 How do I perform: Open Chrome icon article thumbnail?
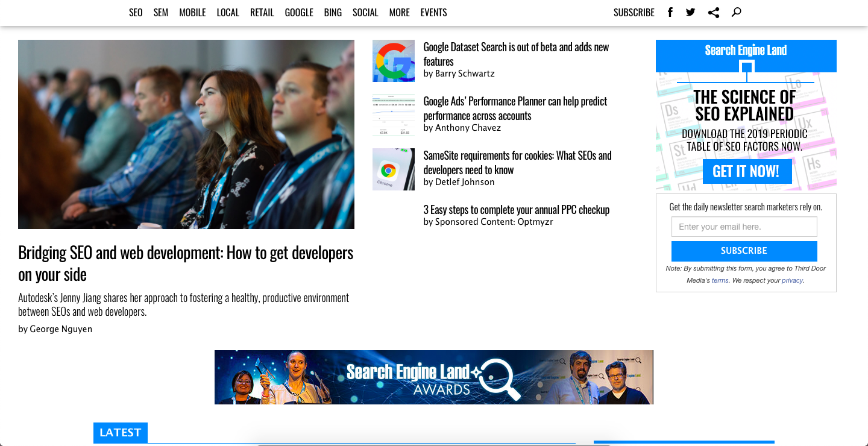tap(394, 169)
